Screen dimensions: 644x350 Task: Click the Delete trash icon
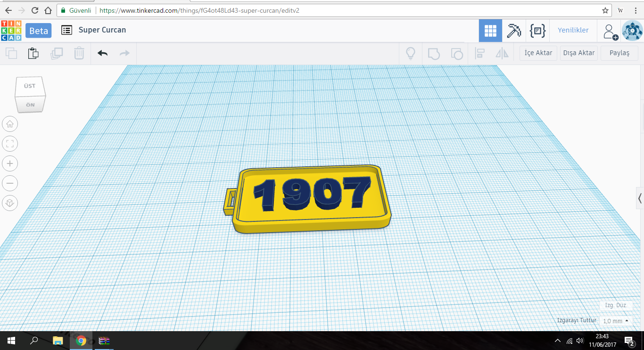[x=79, y=53]
